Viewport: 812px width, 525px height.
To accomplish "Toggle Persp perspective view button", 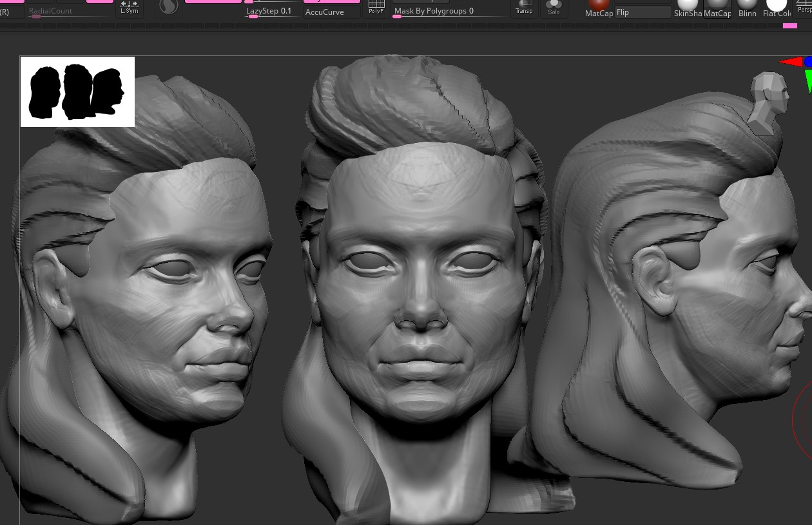I will [x=804, y=8].
